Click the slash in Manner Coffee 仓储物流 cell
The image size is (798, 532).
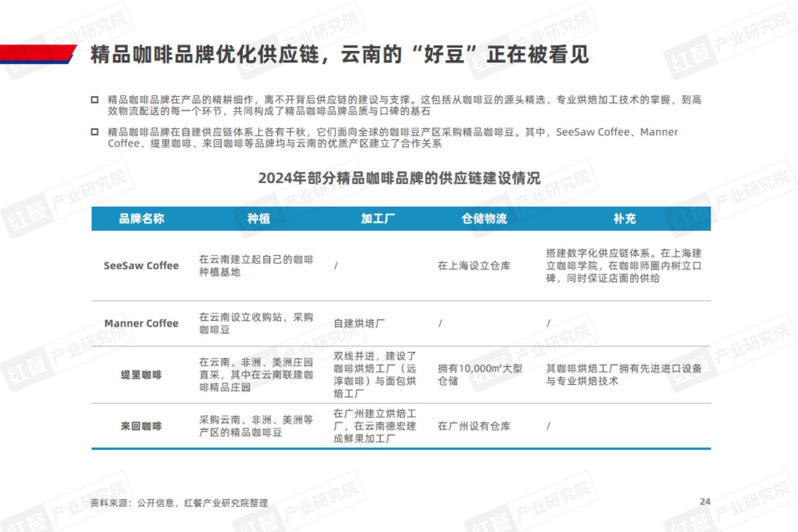click(440, 323)
